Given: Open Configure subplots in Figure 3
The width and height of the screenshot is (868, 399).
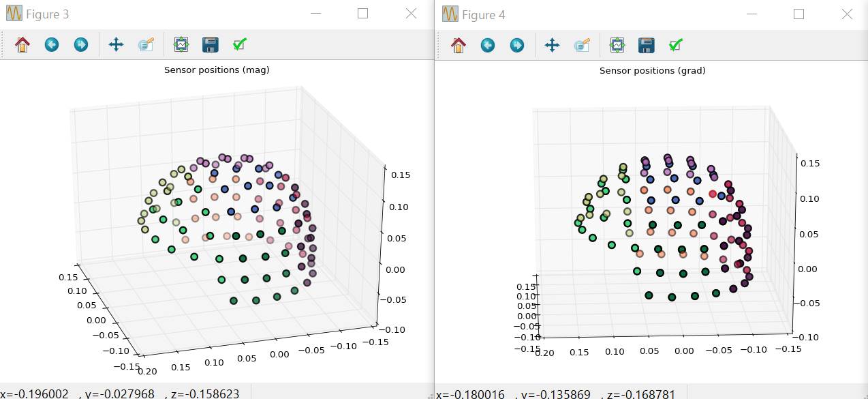Looking at the screenshot, I should click(181, 45).
